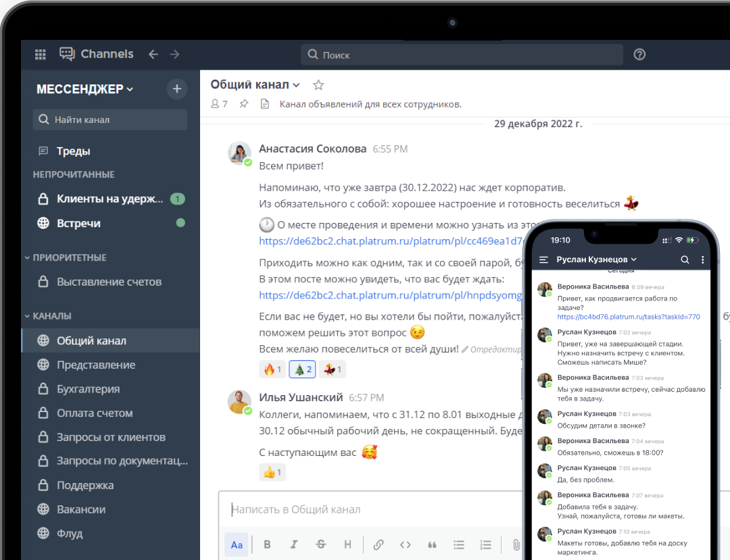This screenshot has width=730, height=560.
Task: Open Выставление счетов channel
Action: coord(111,282)
